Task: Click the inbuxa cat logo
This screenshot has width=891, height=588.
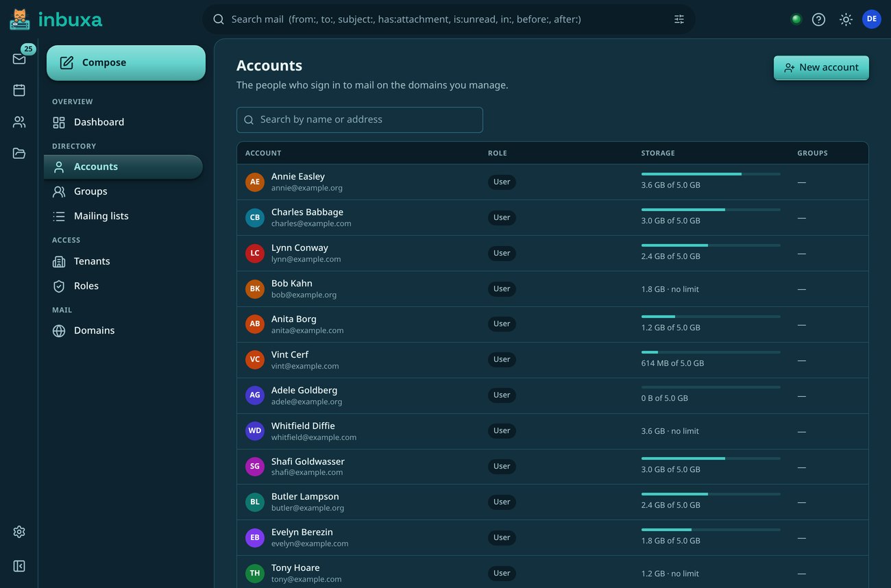Action: pos(20,19)
